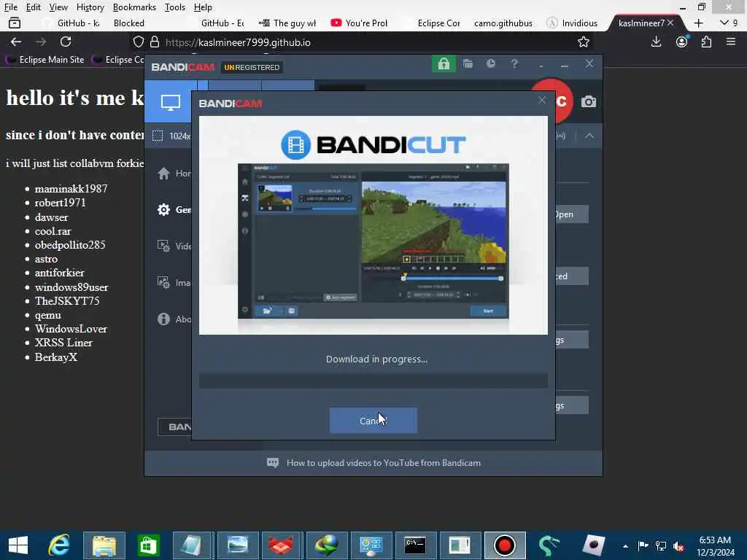Select Bandicam screen recording mode monitor icon
Screen dimensions: 747x560
click(170, 102)
